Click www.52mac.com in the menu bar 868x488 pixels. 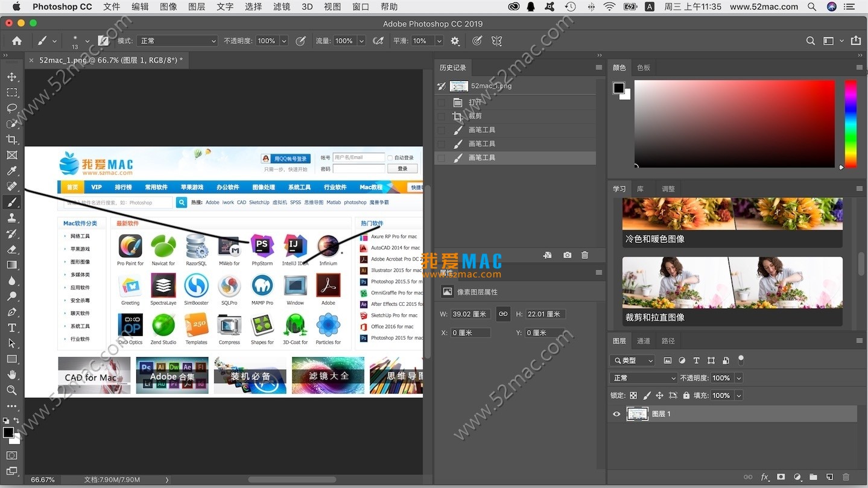764,7
